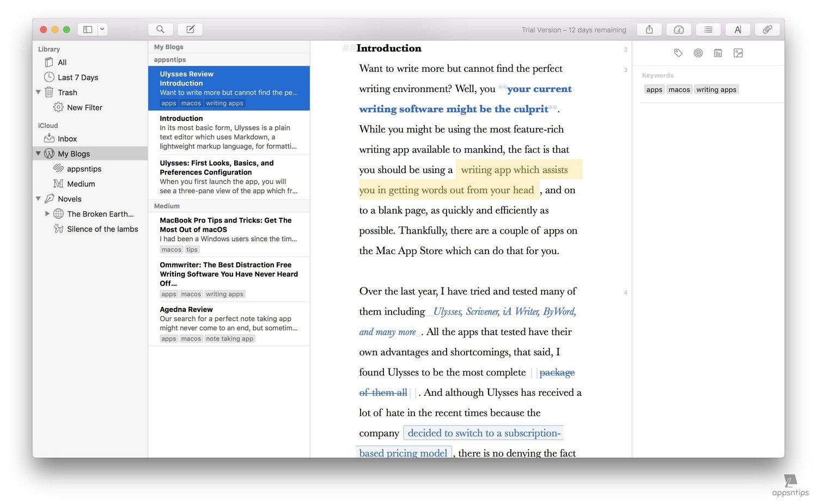Open the Agedna Review sheet
Image resolution: width=817 pixels, height=504 pixels.
(x=229, y=323)
